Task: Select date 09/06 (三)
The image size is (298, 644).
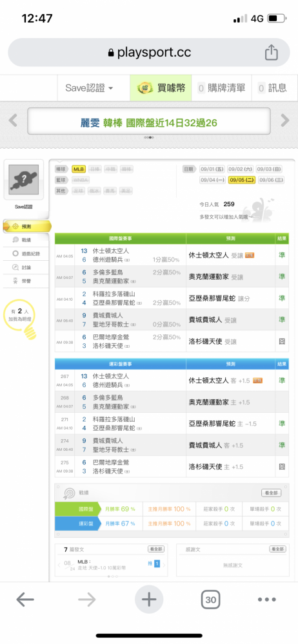Action: (270, 180)
